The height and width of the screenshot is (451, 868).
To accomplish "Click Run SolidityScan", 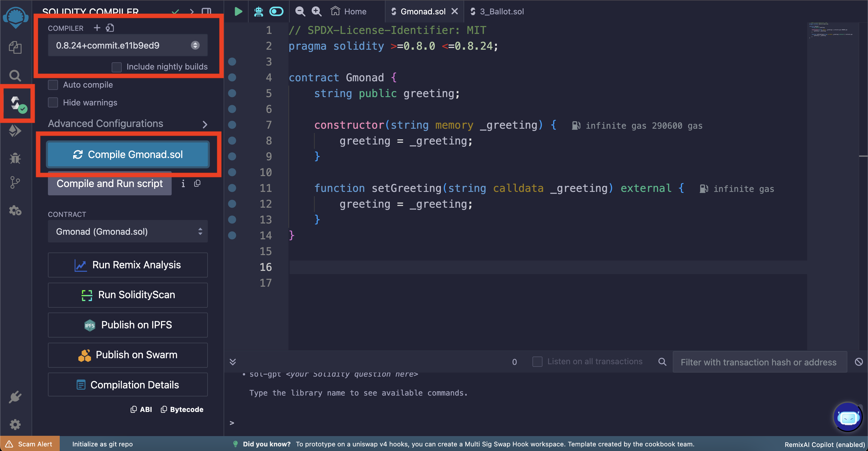I will click(128, 294).
